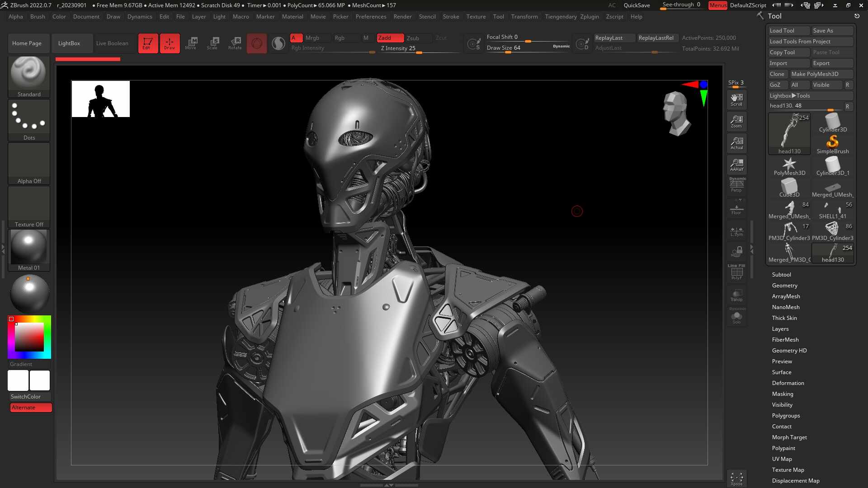This screenshot has height=488, width=868.
Task: Activate the Edit mode icon
Action: point(148,43)
